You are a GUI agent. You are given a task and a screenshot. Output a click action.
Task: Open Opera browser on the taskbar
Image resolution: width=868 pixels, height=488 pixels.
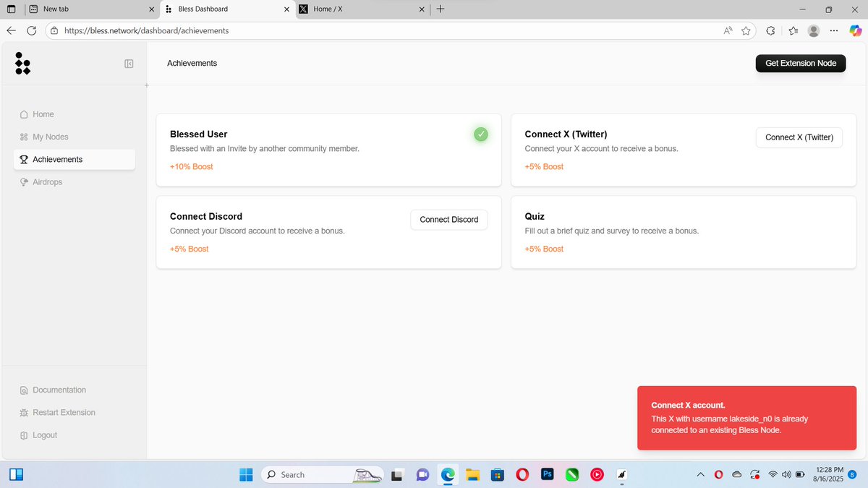[x=522, y=475]
